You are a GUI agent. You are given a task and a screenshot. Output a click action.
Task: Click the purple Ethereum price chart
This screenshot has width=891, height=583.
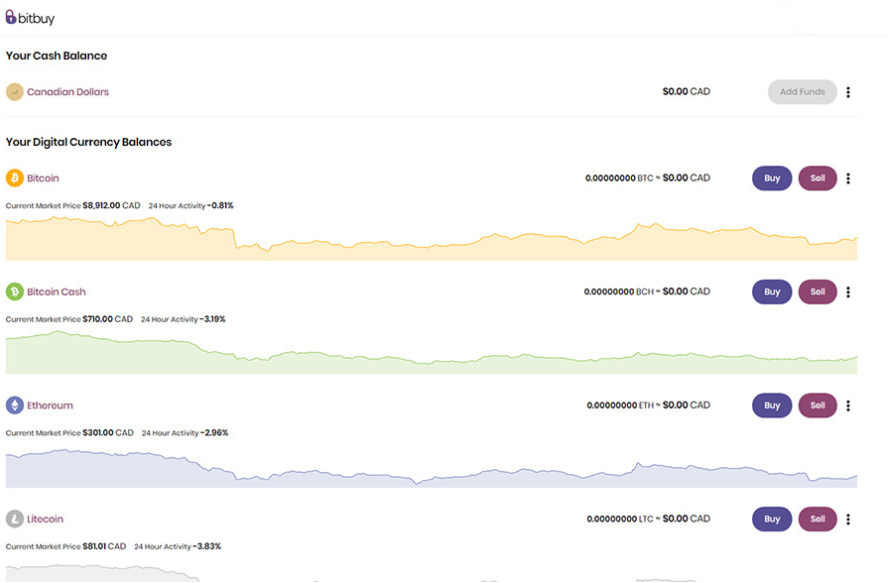tap(431, 468)
